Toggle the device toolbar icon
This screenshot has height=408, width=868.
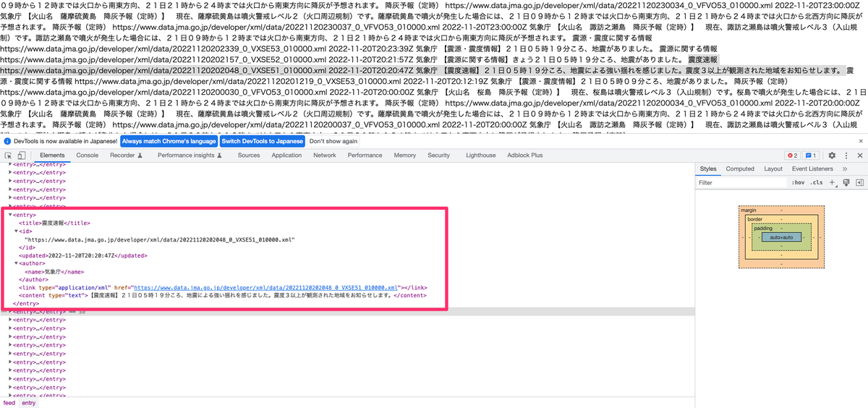(22, 156)
